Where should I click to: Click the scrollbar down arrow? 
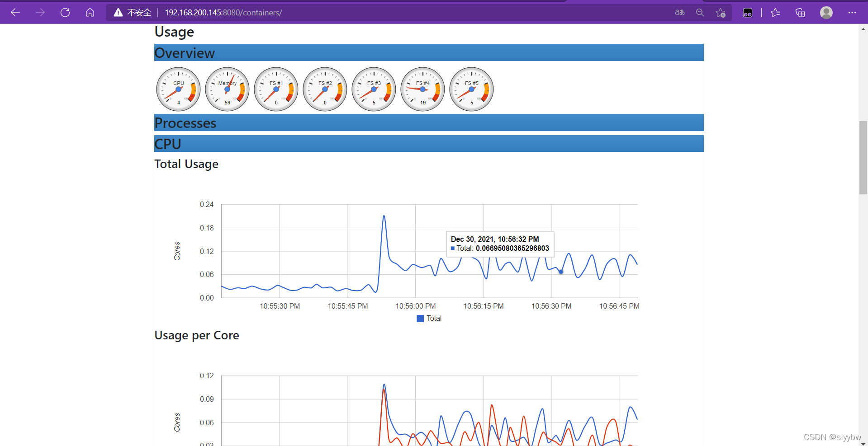[x=863, y=443]
